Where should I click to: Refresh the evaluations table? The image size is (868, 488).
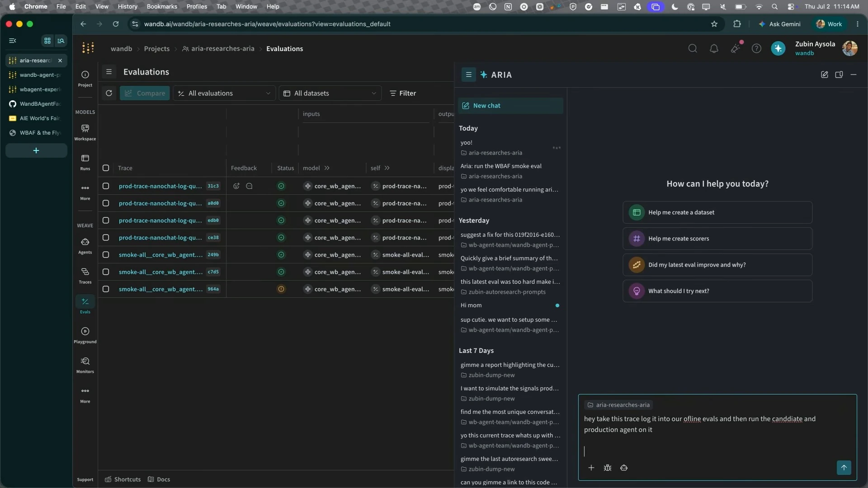click(109, 93)
